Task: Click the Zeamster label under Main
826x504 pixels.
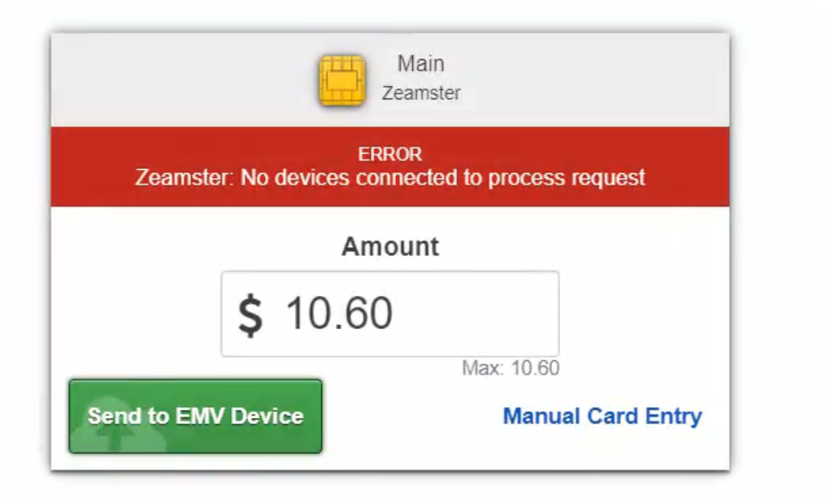Action: 421,93
